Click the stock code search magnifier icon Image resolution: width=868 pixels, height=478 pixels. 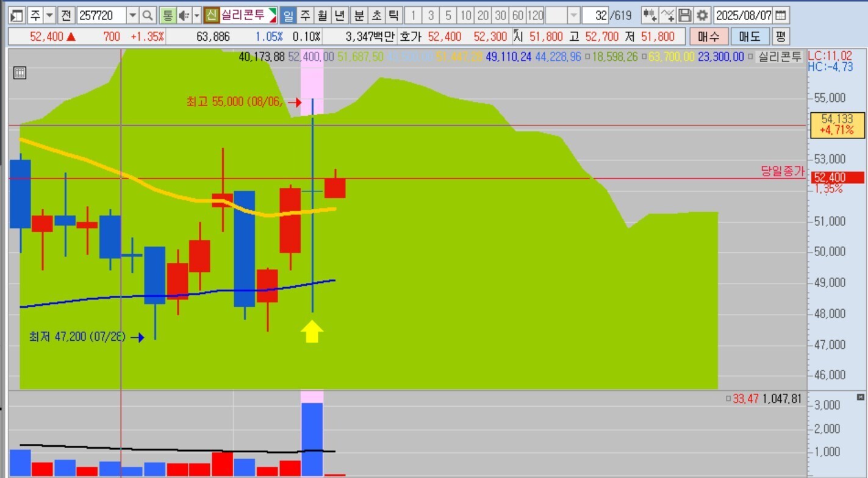tap(148, 15)
